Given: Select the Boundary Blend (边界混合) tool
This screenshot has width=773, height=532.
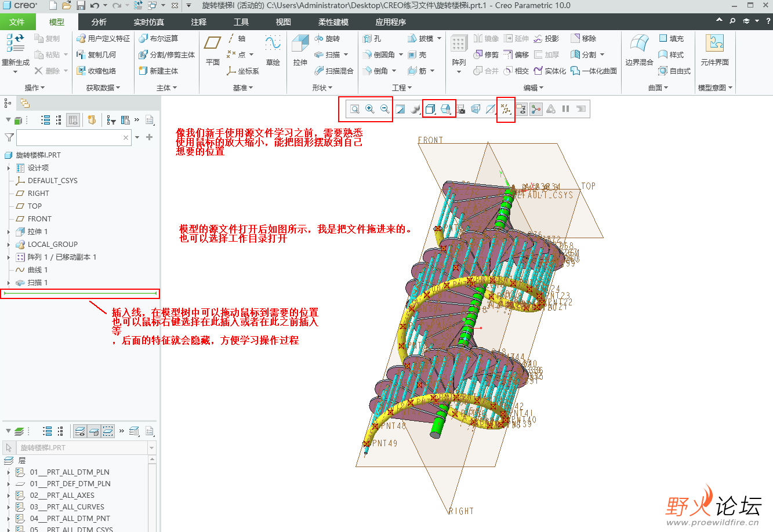Looking at the screenshot, I should pyautogui.click(x=639, y=50).
